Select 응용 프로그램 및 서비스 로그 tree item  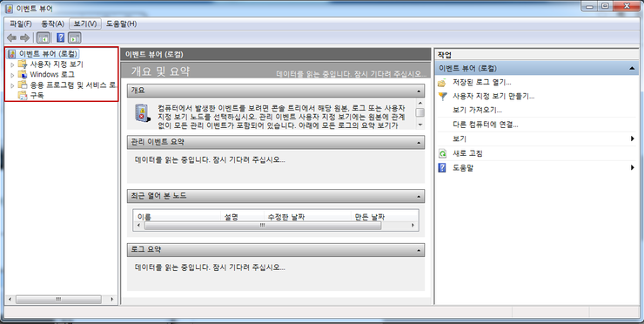point(73,85)
